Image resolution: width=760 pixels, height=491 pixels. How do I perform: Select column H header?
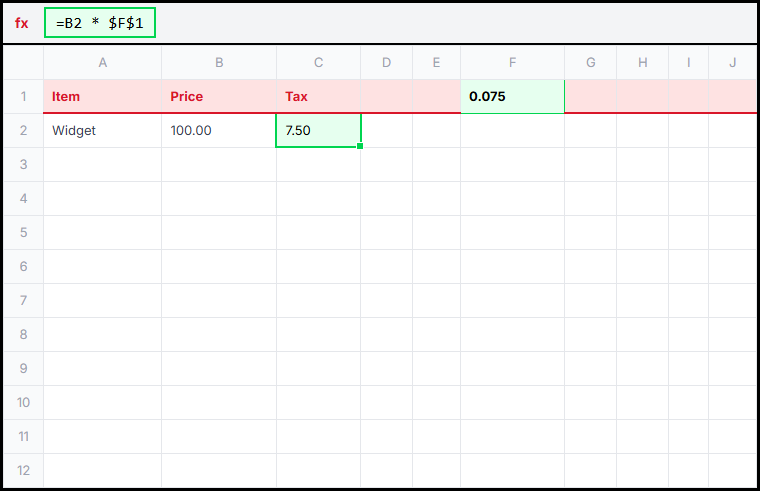tap(642, 63)
